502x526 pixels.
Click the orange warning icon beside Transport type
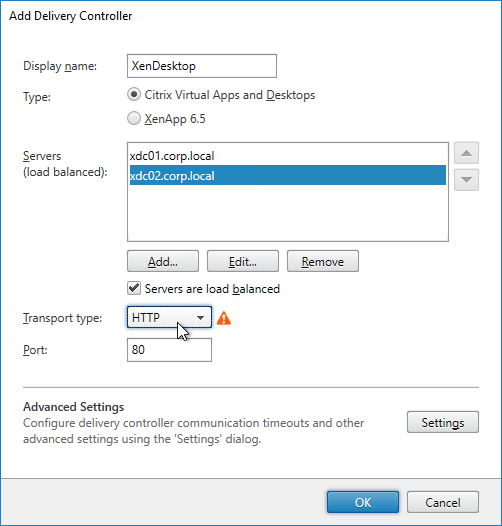coord(224,318)
